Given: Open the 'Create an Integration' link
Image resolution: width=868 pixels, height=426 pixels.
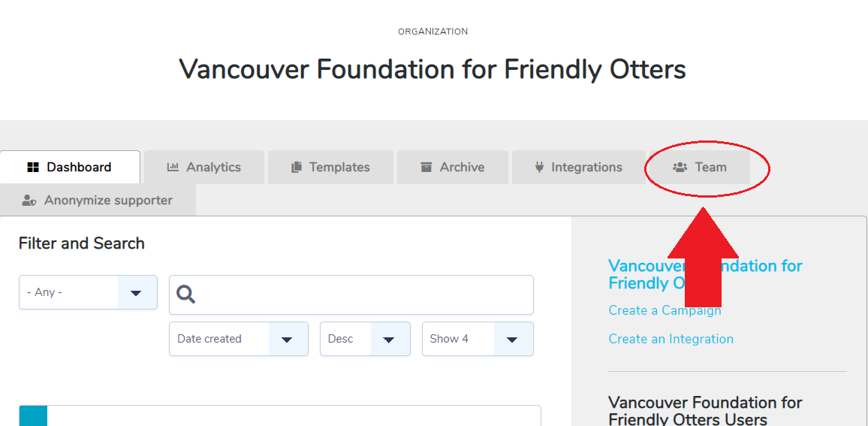Looking at the screenshot, I should click(671, 339).
